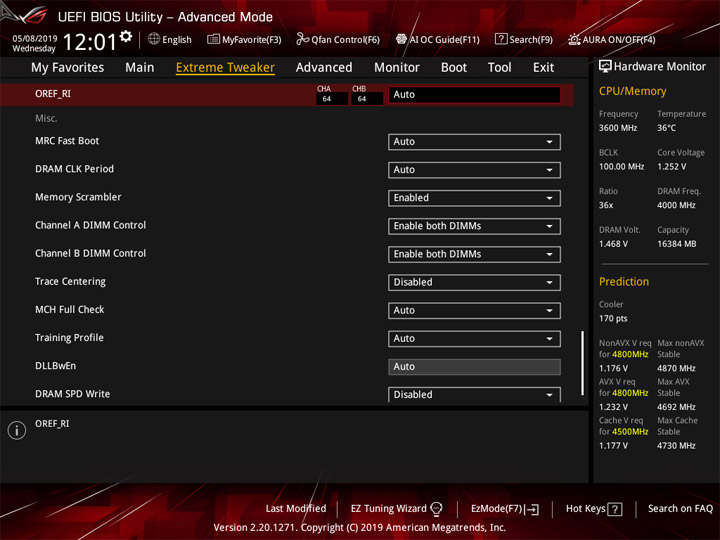Select DLLBwEn label

click(x=56, y=366)
